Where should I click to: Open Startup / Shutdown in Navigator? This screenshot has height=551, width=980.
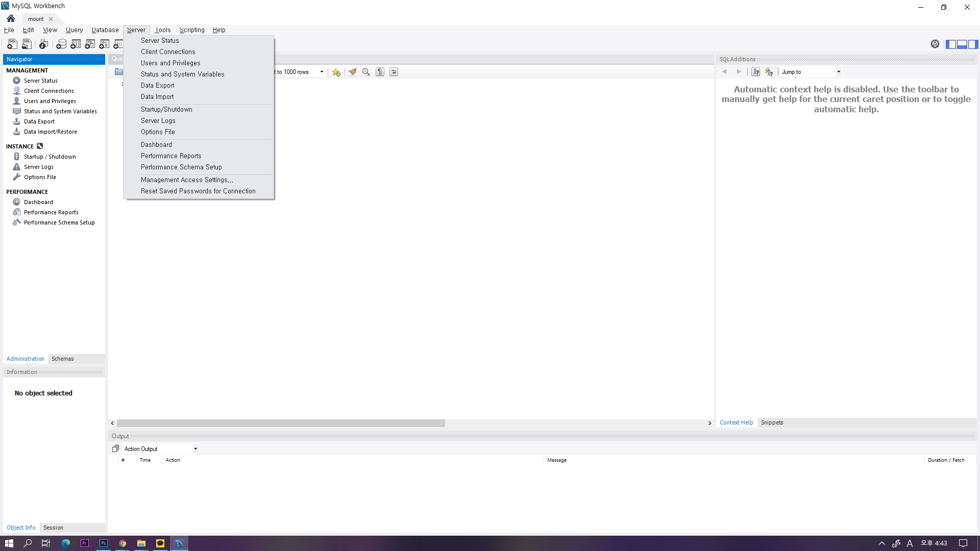(x=50, y=157)
